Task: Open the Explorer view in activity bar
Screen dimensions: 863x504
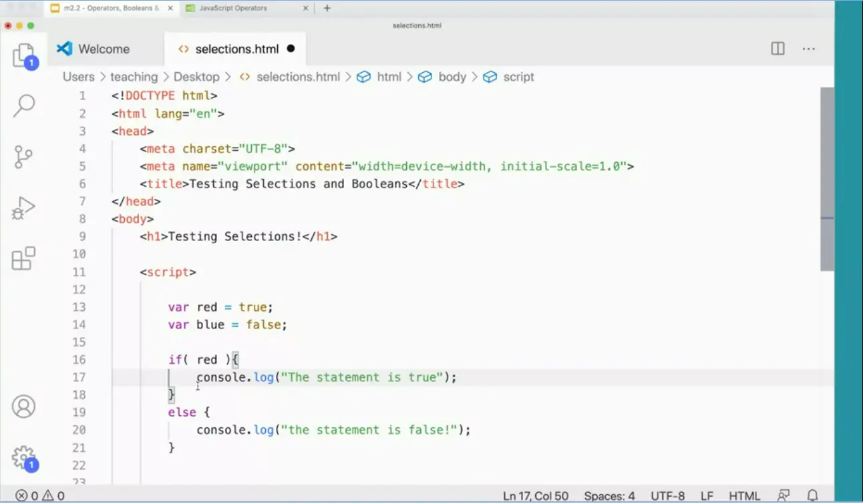Action: (24, 56)
